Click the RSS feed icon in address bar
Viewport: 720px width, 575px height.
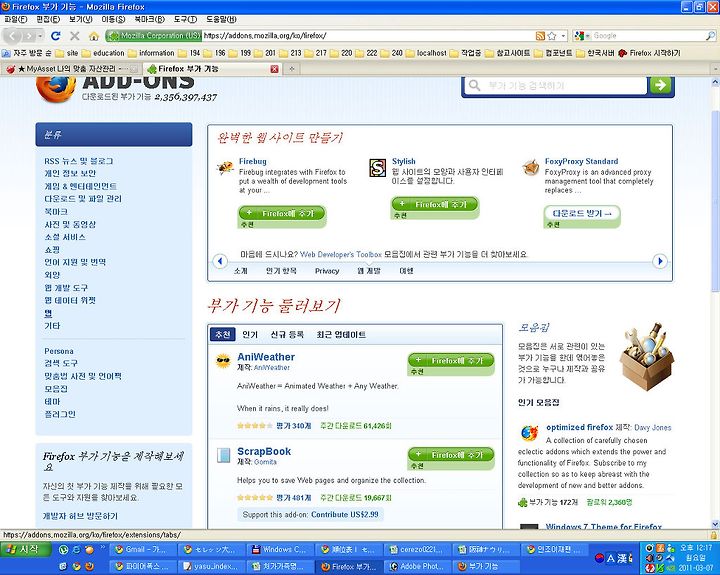[x=540, y=36]
